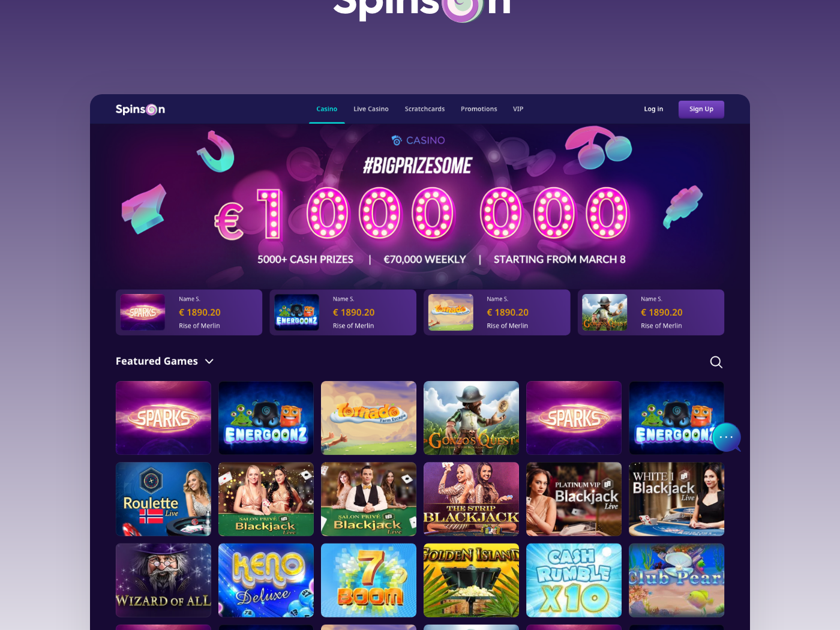Open the Roulette Live game tile
Screen dimensions: 840x630
(163, 499)
